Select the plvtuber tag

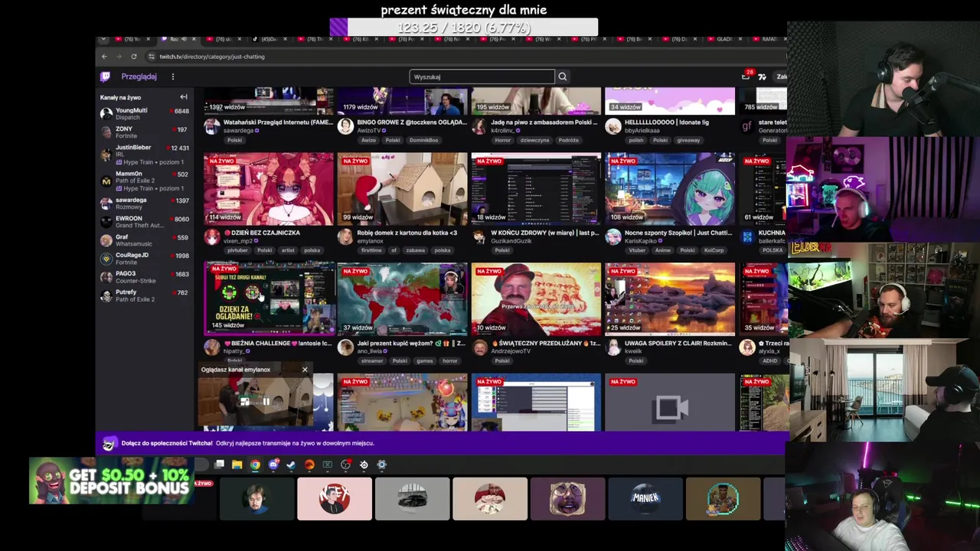pos(237,250)
